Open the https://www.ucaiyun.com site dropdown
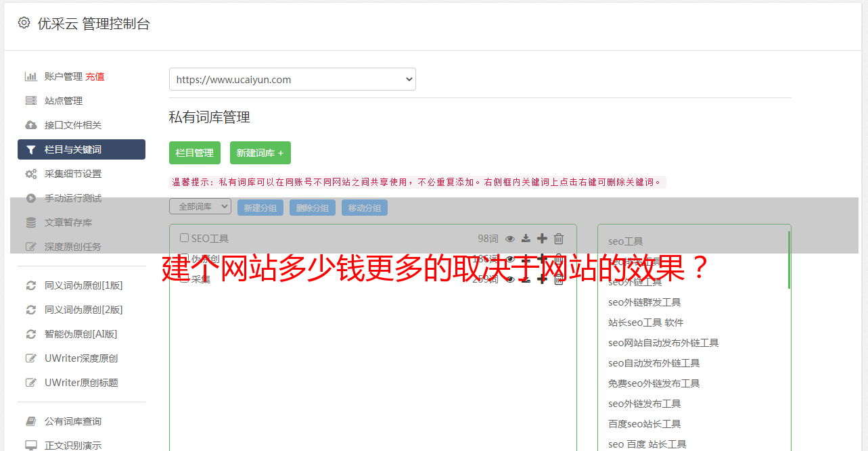Screen dimensions: 868x451 [x=292, y=79]
